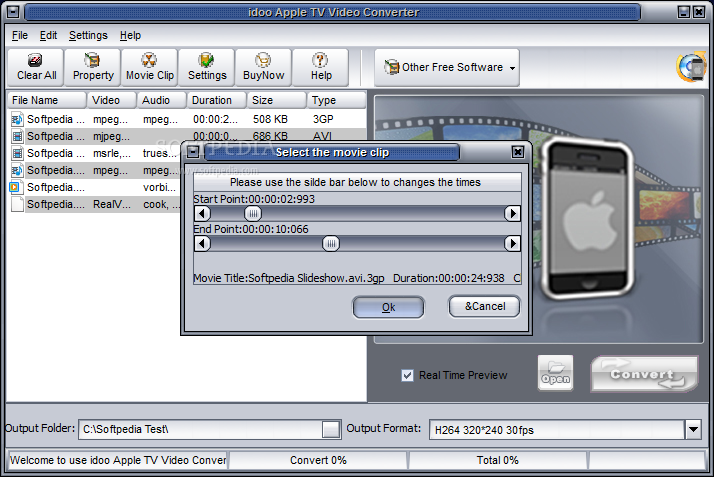
Task: Select the RealV file row icon
Action: click(x=17, y=204)
